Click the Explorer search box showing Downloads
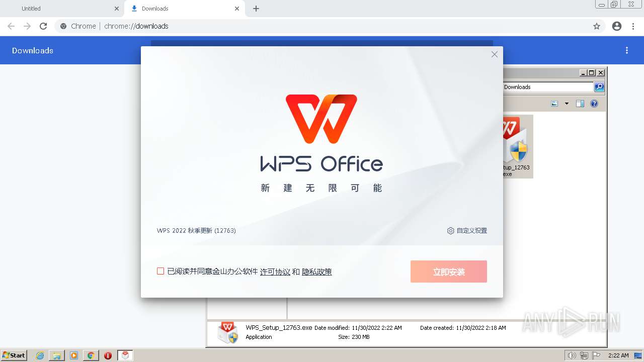 [548, 87]
